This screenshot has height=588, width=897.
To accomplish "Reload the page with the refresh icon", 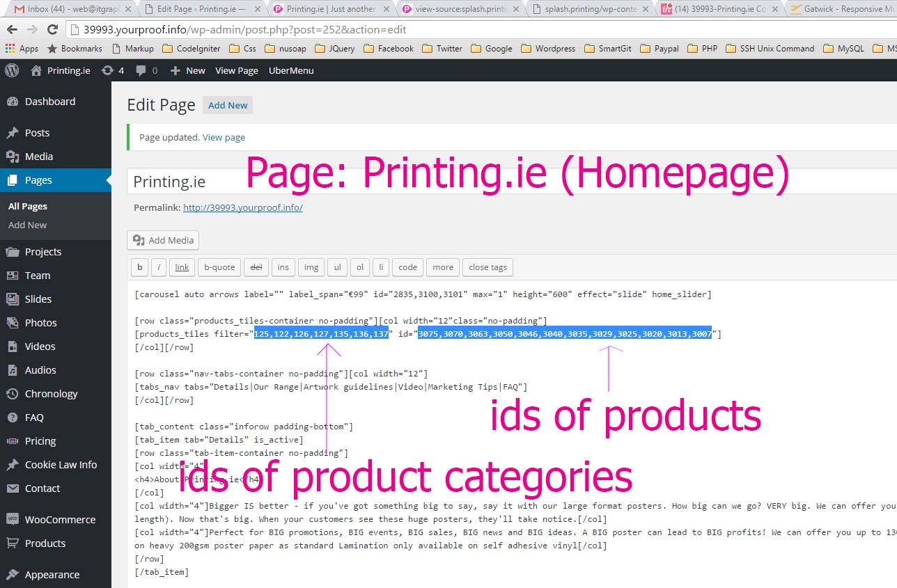I will coord(52,30).
